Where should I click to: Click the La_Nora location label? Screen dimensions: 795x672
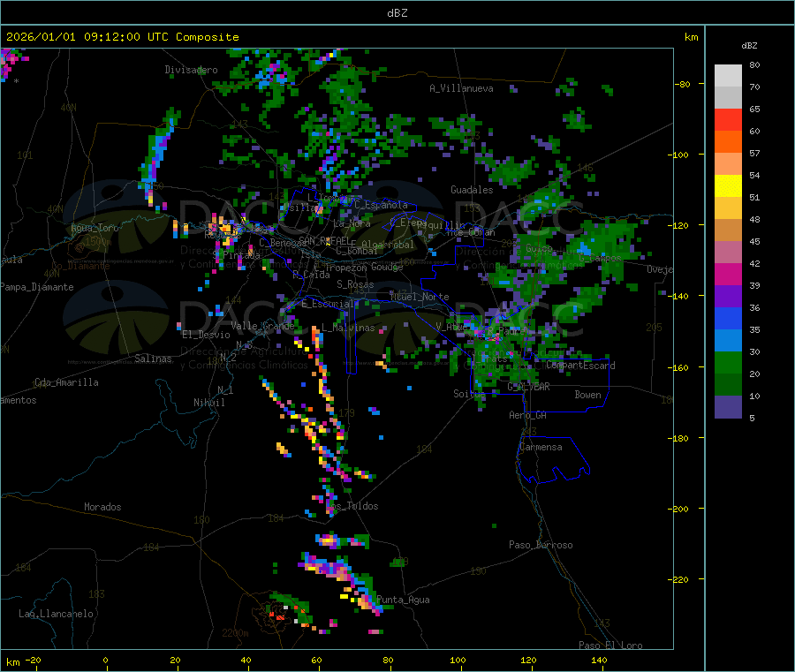pos(352,223)
